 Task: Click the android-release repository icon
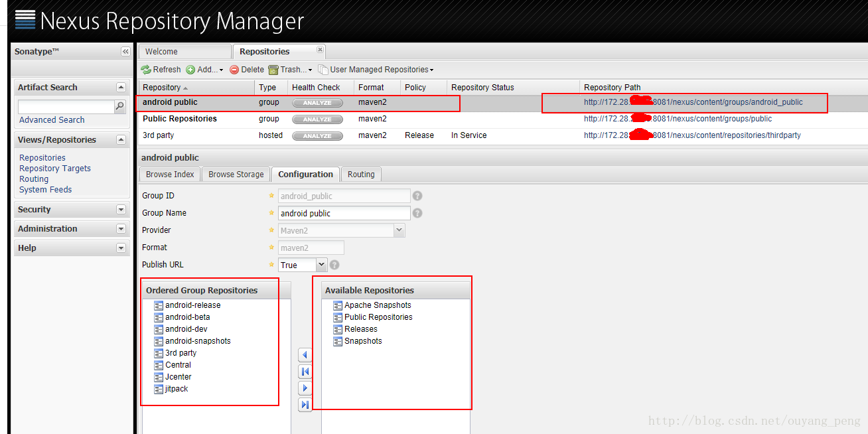pyautogui.click(x=159, y=305)
